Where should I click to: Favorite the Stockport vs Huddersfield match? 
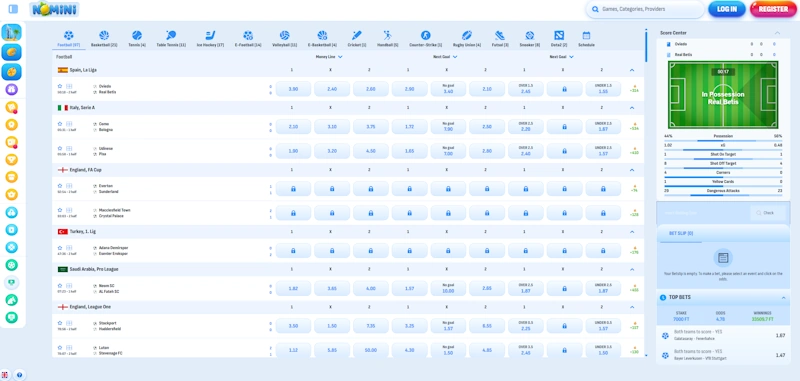tap(60, 323)
